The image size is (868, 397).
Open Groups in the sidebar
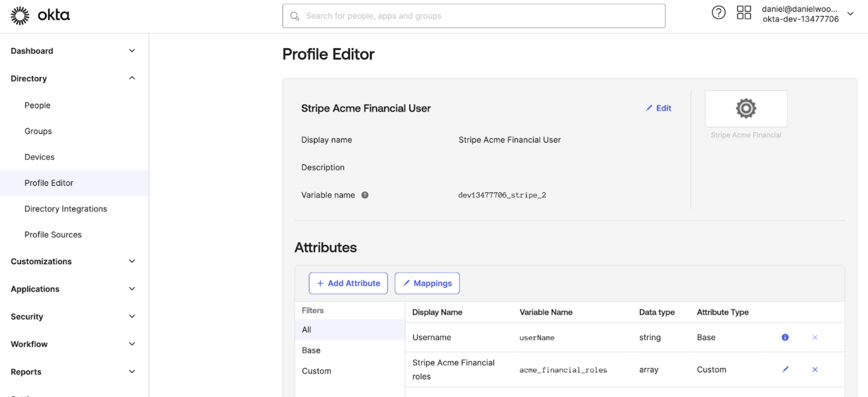coord(38,131)
